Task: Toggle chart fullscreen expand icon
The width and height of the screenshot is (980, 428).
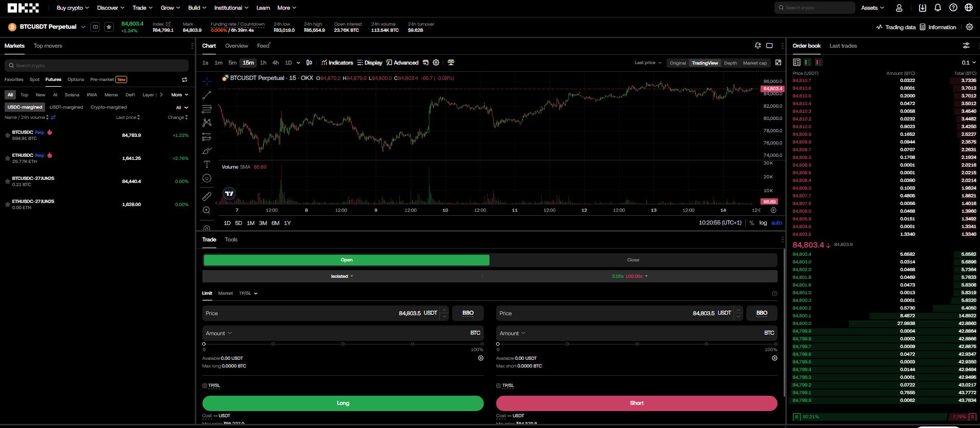Action: click(778, 63)
